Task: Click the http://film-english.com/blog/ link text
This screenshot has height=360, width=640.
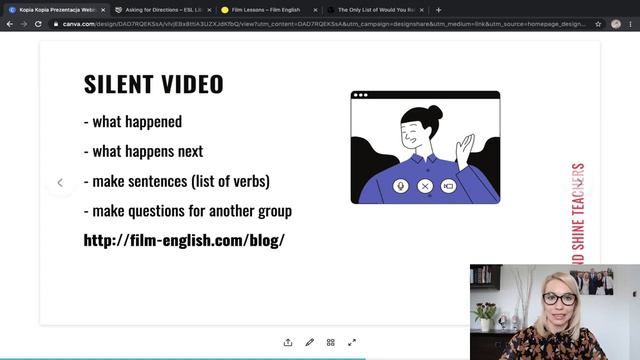Action: [x=184, y=240]
